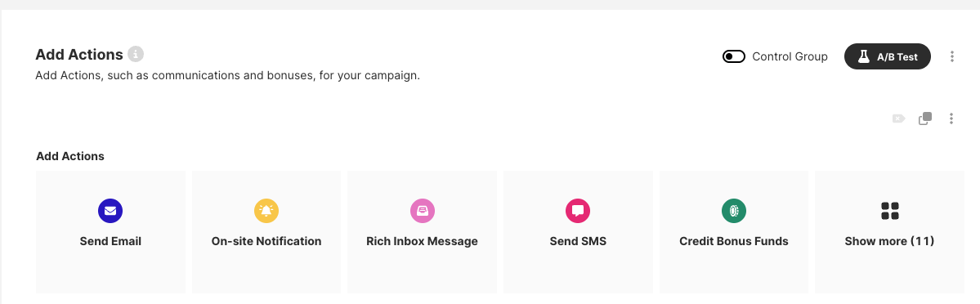Viewport: 980px width, 304px height.
Task: Click the info icon beside Add Actions heading
Action: 136,55
